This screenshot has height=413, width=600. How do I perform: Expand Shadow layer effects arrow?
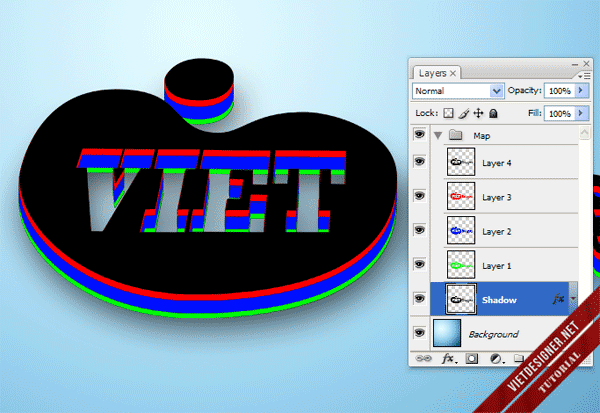pyautogui.click(x=573, y=299)
